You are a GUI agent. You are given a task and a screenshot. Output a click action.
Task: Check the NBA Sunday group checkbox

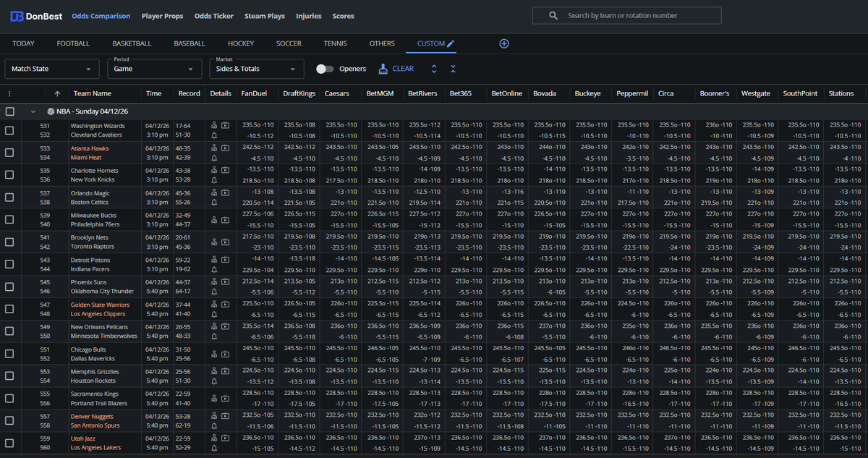click(x=9, y=111)
